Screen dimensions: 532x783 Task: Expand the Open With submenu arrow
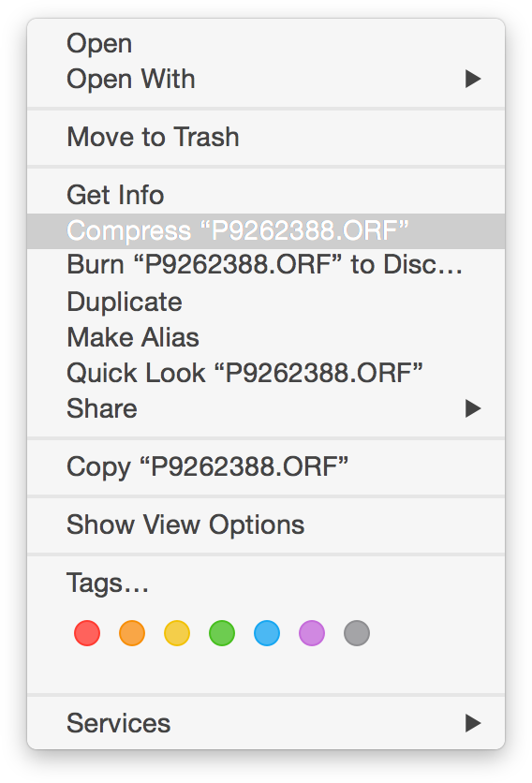pos(473,79)
